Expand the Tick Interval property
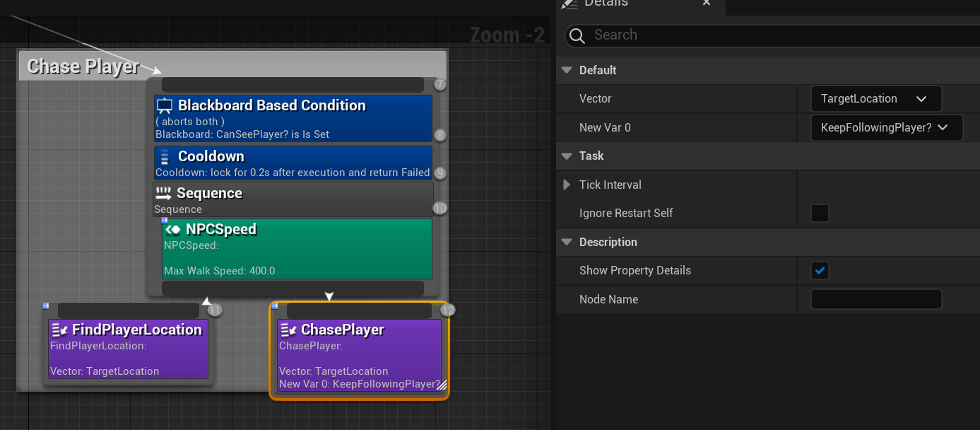Viewport: 980px width, 430px height. pyautogui.click(x=567, y=185)
